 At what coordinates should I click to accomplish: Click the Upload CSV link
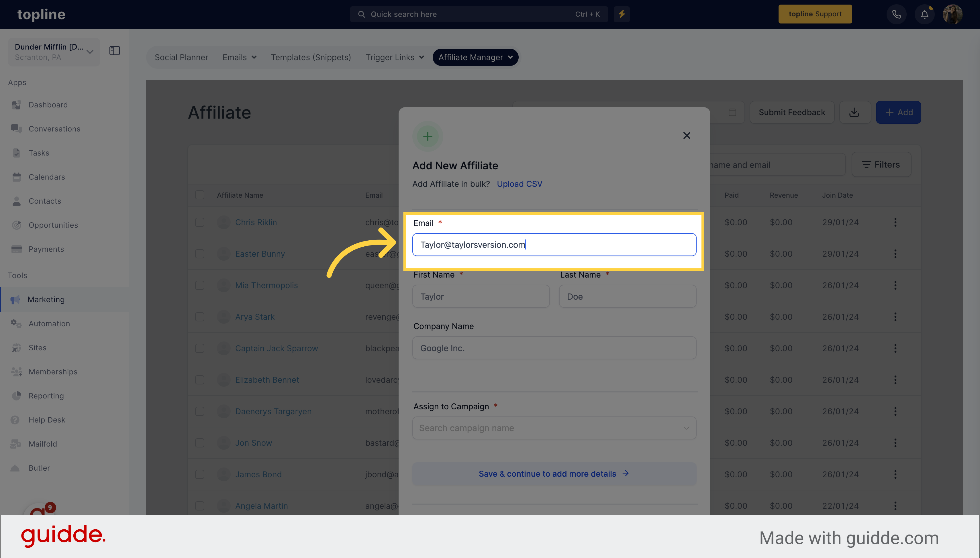(x=520, y=183)
